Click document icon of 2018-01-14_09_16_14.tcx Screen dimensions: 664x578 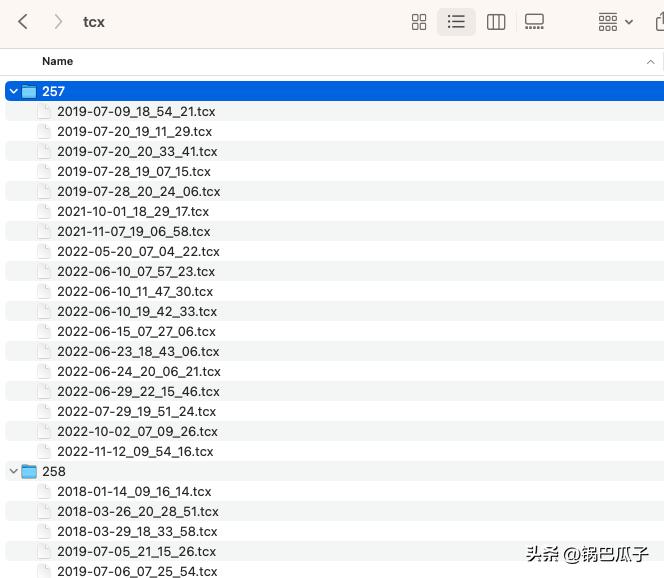pos(44,491)
